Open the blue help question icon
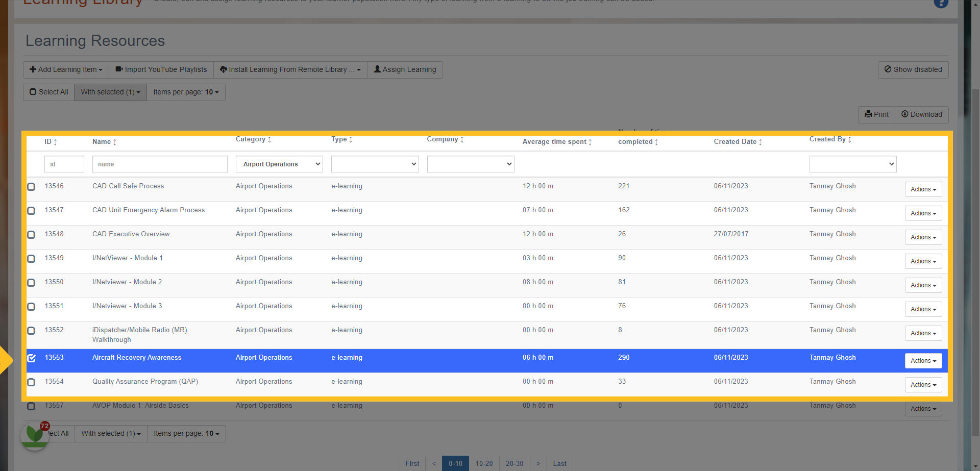This screenshot has width=980, height=471. 941,3
